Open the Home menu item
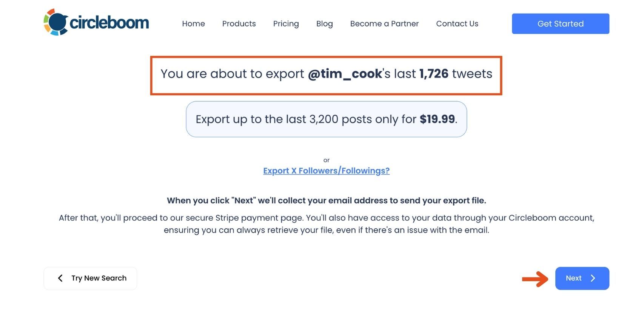644x322 pixels. [x=193, y=23]
